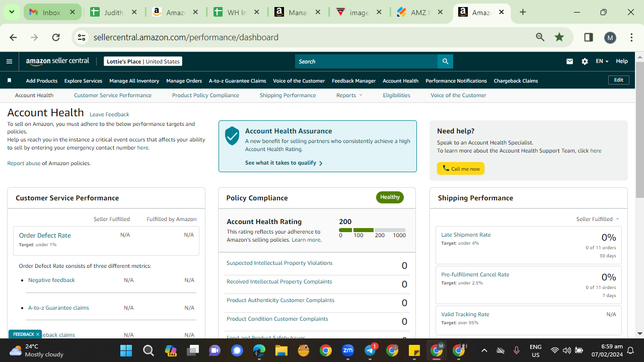Viewport: 644px width, 362px height.
Task: Click the Edit button for bookmarks bar
Action: point(619,80)
